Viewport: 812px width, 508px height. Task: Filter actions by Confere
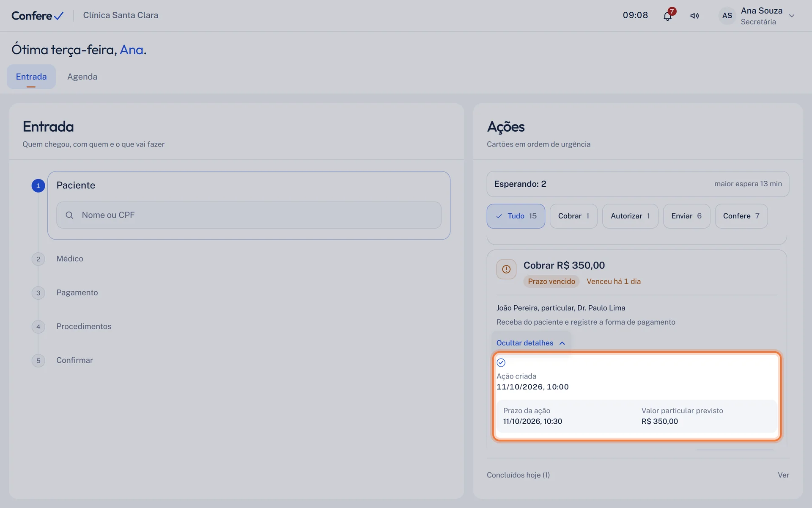point(741,216)
